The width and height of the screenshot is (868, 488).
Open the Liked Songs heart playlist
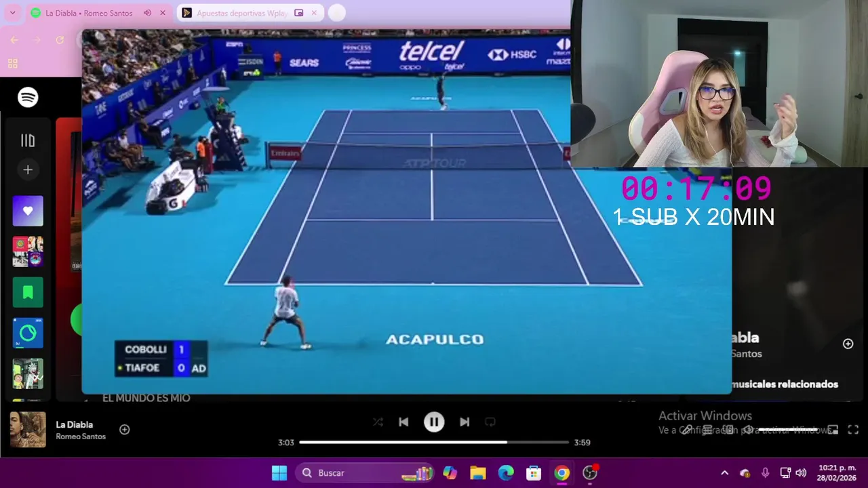pos(28,211)
